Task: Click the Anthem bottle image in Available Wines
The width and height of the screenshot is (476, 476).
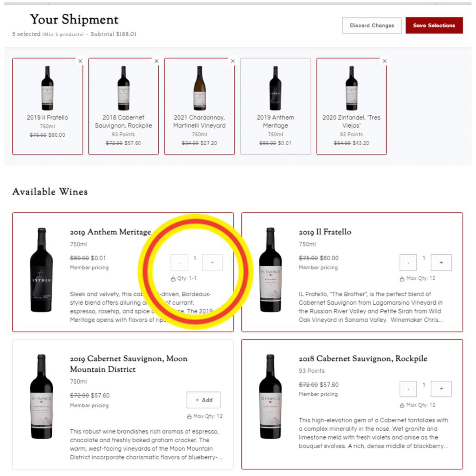Action: click(x=41, y=270)
